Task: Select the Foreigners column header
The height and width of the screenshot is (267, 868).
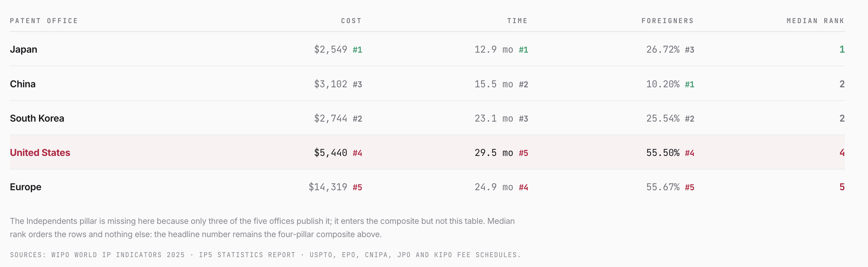Action: pyautogui.click(x=667, y=21)
